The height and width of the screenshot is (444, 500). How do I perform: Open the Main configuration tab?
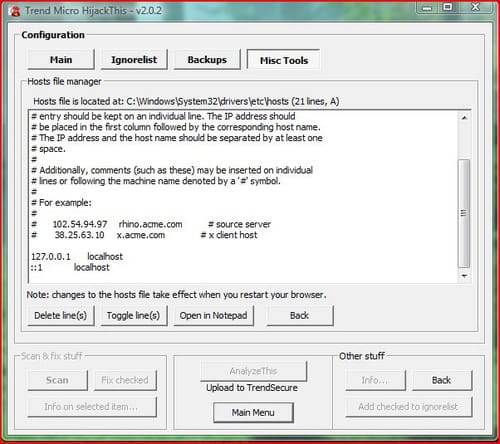tap(61, 60)
